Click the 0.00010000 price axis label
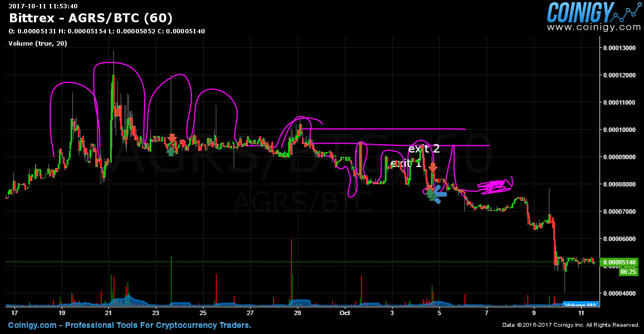This screenshot has width=644, height=334. coord(620,130)
